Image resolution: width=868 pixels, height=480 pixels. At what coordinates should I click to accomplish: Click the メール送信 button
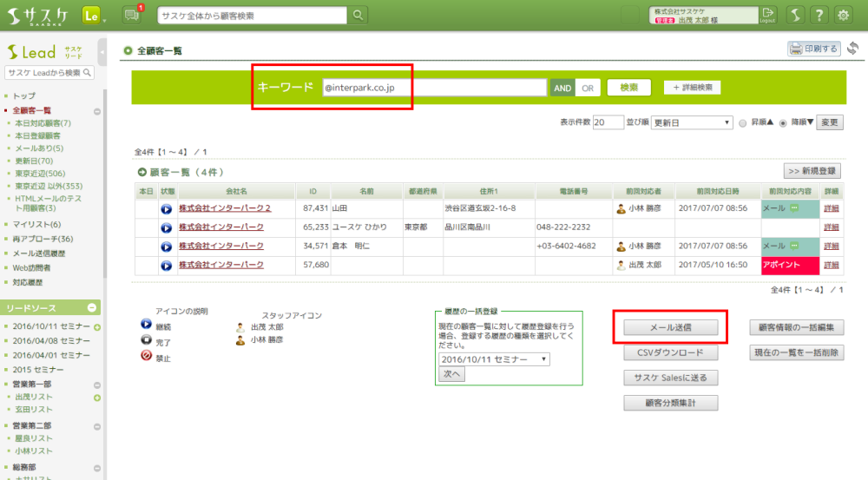[671, 327]
